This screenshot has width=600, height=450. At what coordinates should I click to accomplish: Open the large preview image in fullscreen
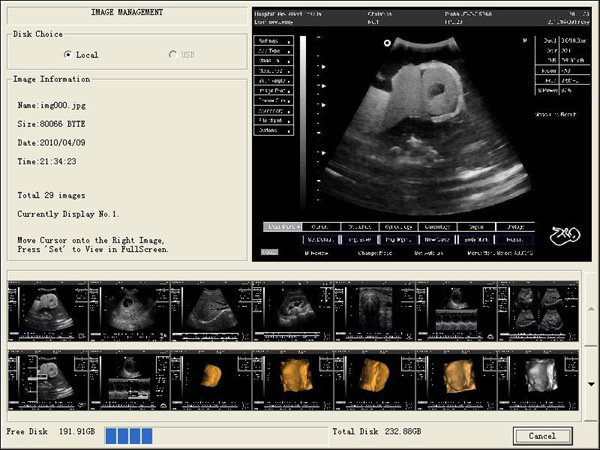422,134
